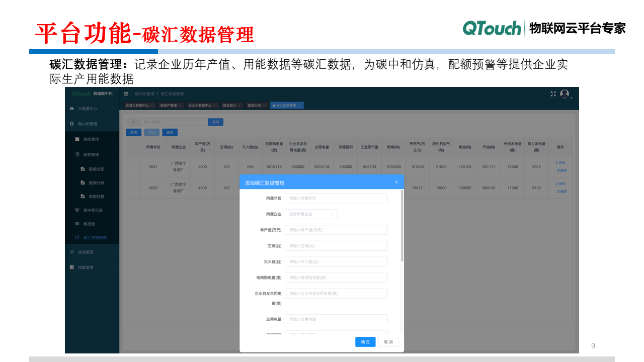This screenshot has width=644, height=362.
Task: Click the 年产值 input field
Action: (x=336, y=230)
